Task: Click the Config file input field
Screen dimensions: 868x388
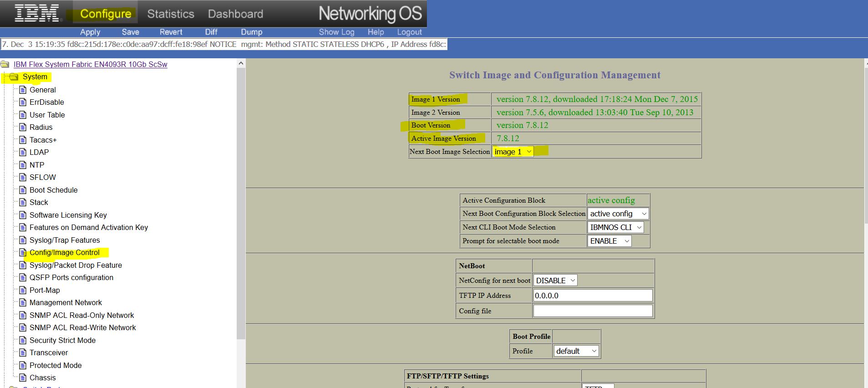Action: pos(593,311)
